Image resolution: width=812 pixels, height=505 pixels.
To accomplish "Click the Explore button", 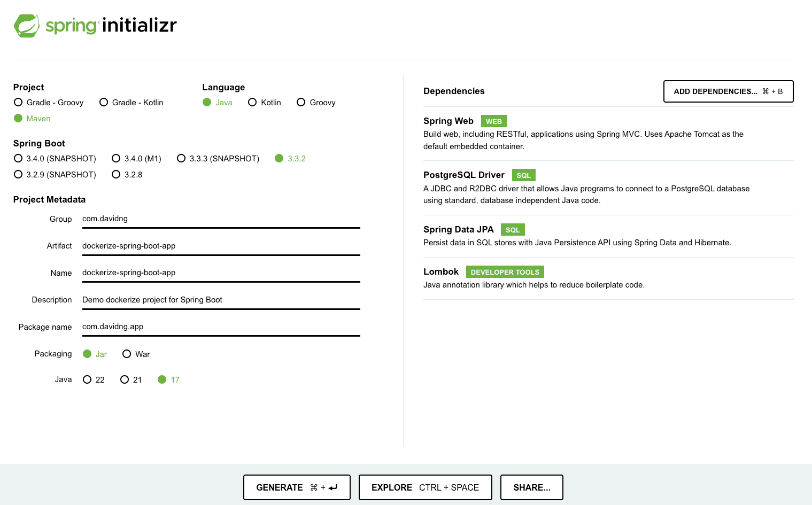I will click(425, 487).
